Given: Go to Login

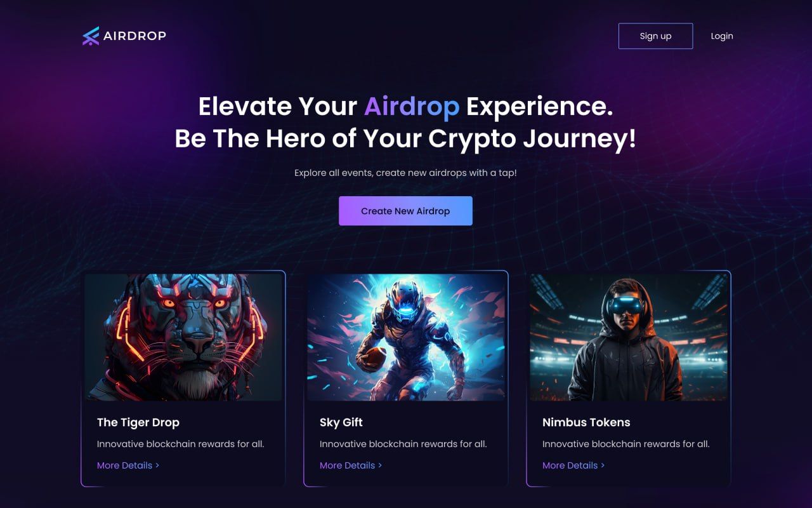Looking at the screenshot, I should click(722, 36).
